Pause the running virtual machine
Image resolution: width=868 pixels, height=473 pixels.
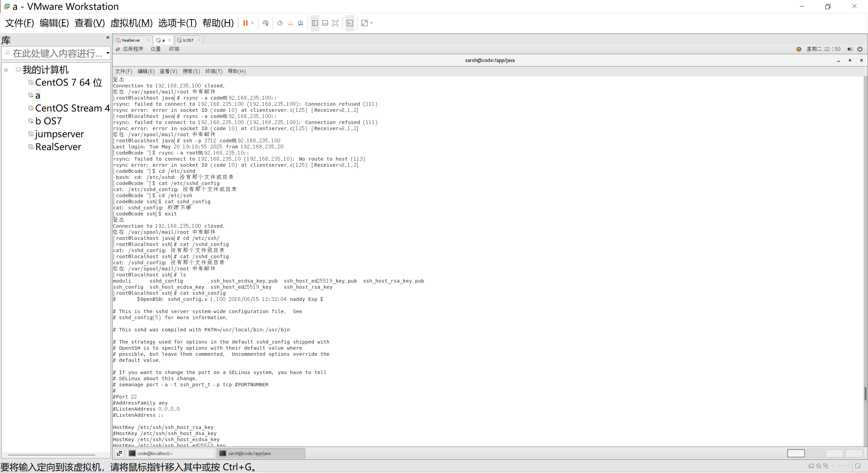[x=245, y=23]
